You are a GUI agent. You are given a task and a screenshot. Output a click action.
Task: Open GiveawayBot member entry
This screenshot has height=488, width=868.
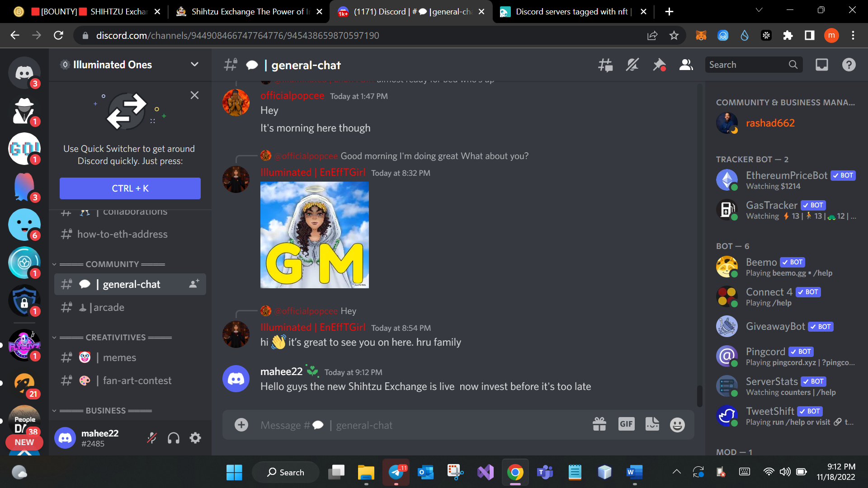tap(786, 326)
